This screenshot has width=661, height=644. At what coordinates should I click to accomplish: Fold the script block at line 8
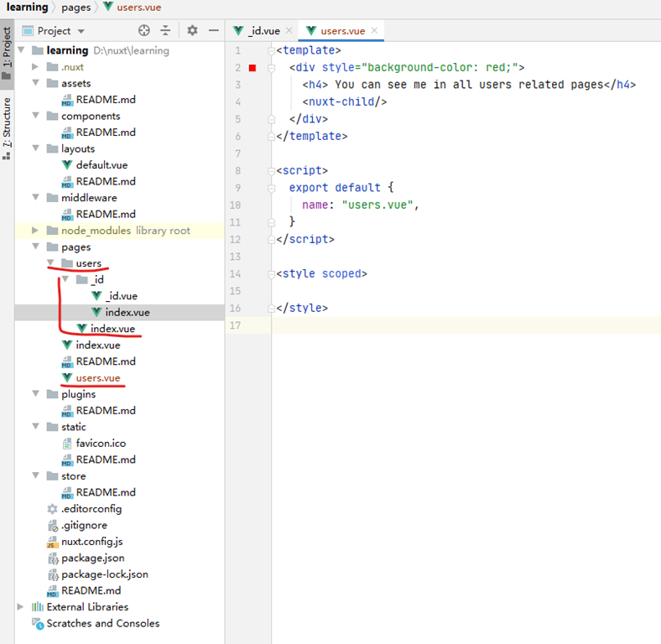[271, 171]
